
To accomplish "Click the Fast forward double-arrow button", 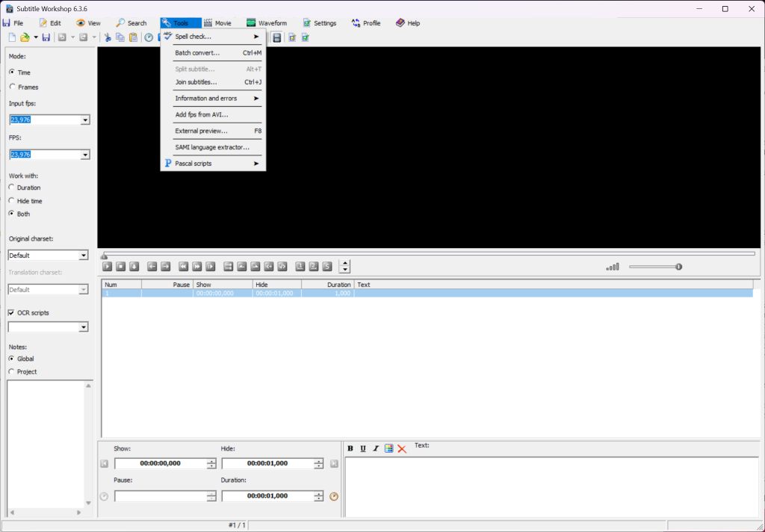I will tap(197, 267).
